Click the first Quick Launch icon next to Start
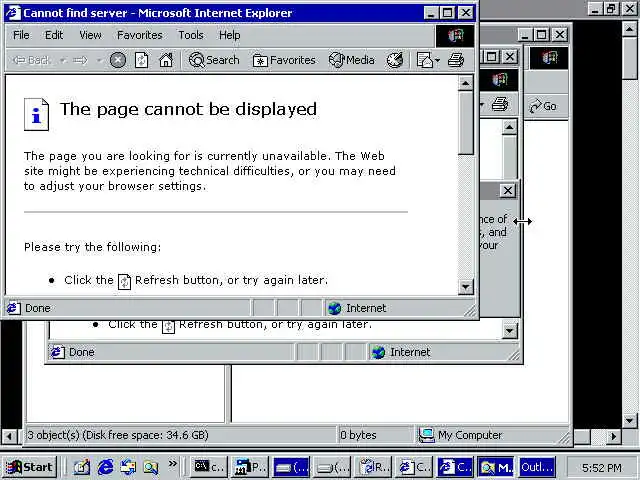Viewport: 640px width, 480px height. [81, 467]
